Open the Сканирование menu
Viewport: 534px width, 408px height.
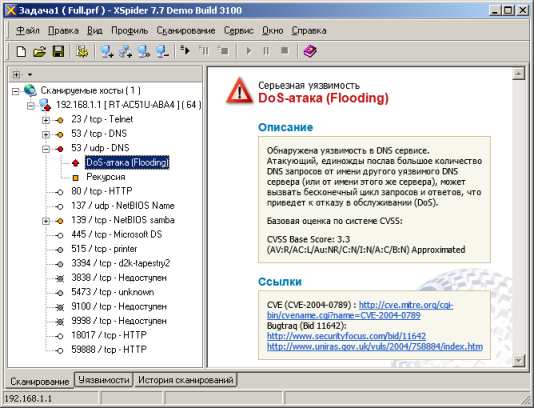(x=186, y=31)
